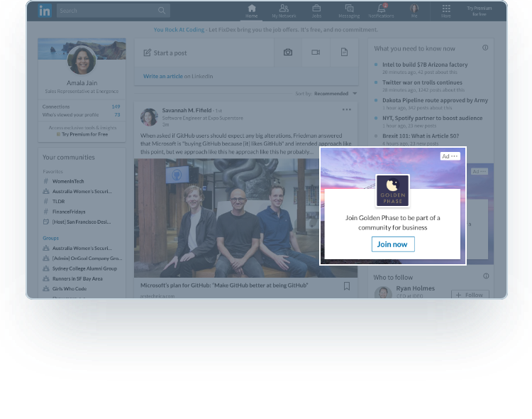Image resolution: width=532 pixels, height=419 pixels.
Task: Open Dakota Pipeline route approved story
Action: [x=435, y=100]
